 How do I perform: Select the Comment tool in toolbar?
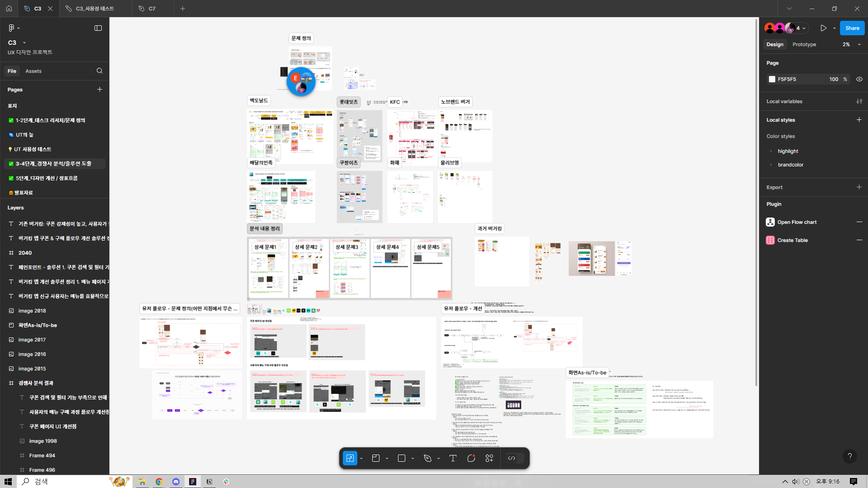coord(471,458)
